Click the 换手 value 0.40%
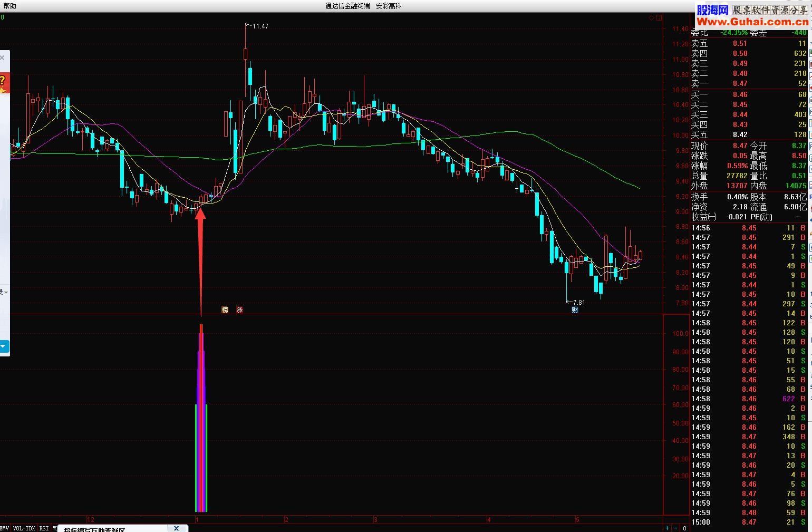 (737, 197)
